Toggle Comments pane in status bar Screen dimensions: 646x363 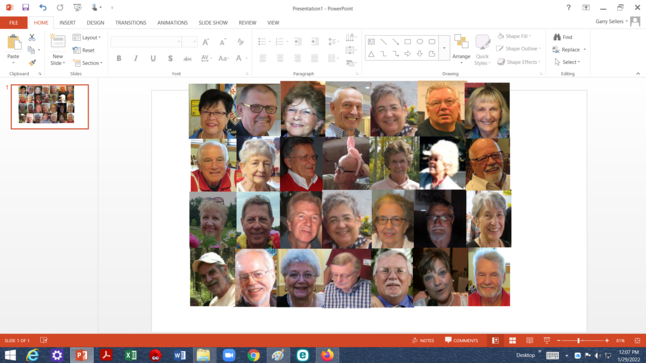(461, 340)
